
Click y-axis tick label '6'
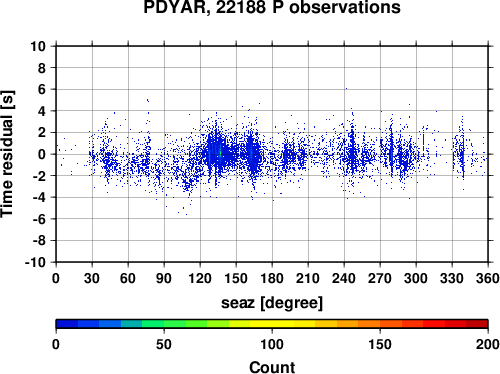(41, 89)
